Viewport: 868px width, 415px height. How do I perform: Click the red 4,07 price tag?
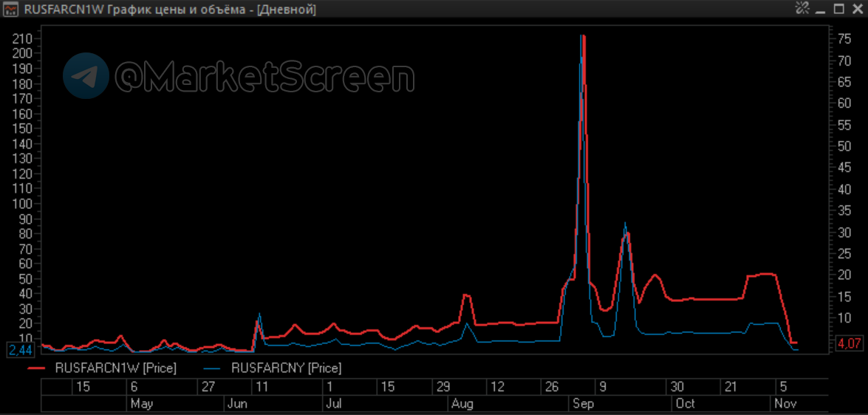click(849, 343)
